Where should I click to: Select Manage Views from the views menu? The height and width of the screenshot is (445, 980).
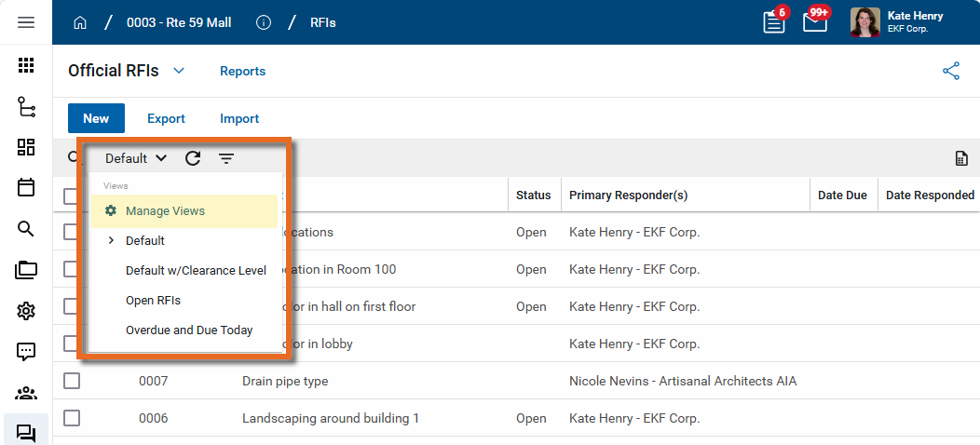point(165,211)
